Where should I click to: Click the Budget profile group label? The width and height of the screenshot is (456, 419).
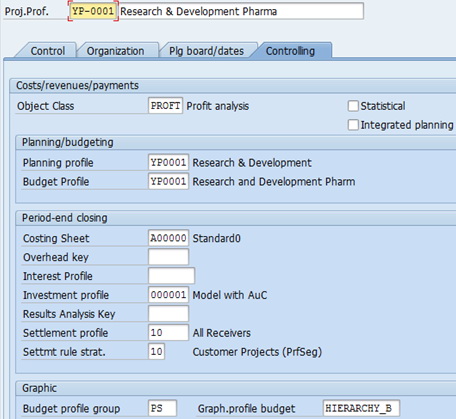click(x=71, y=409)
